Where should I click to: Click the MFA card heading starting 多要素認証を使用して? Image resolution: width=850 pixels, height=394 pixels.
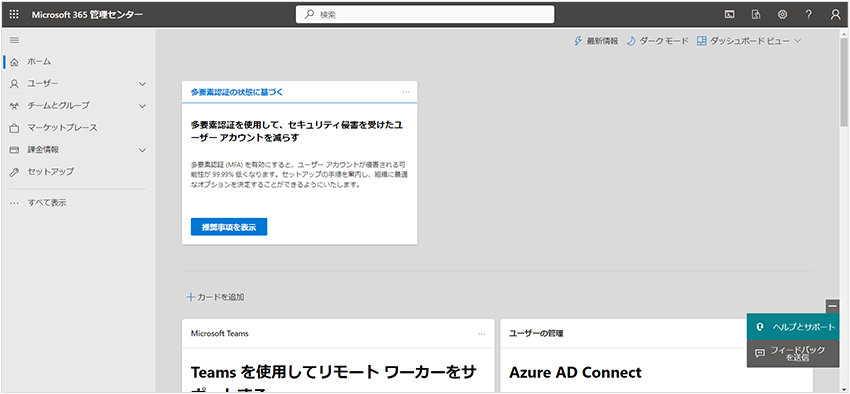click(297, 131)
